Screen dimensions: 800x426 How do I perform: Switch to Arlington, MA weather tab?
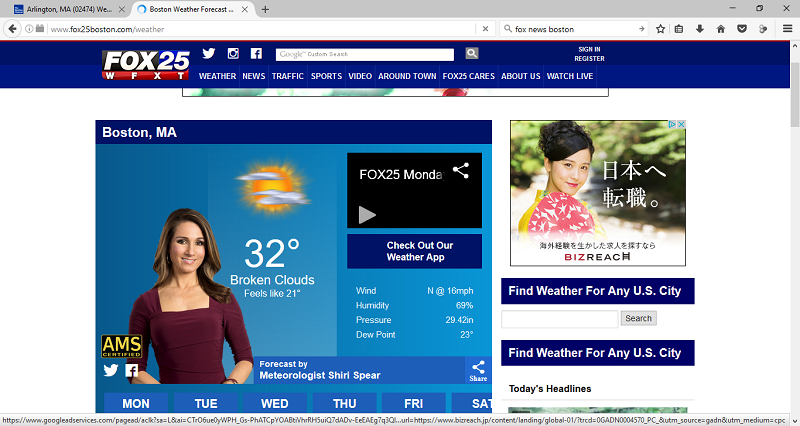tap(69, 9)
